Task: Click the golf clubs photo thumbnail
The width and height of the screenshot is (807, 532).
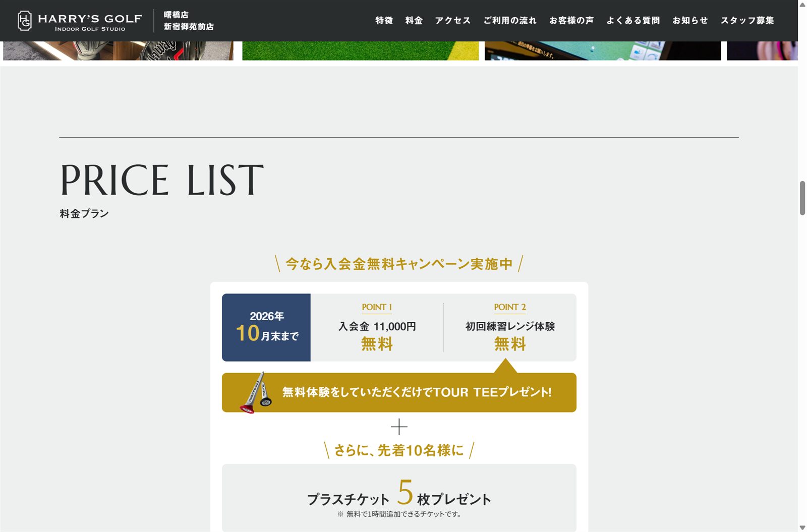Action: [118, 51]
